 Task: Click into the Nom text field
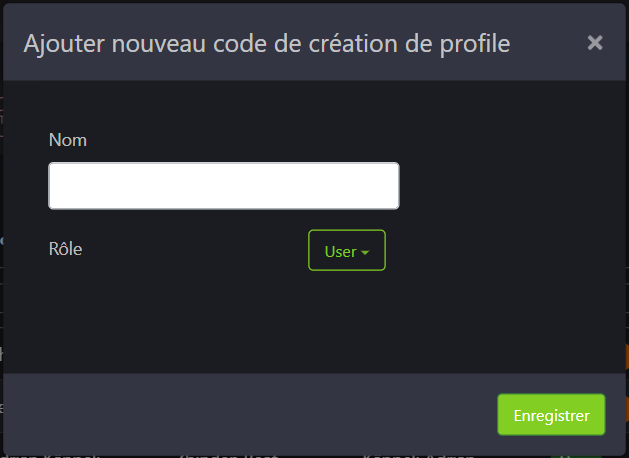tap(224, 186)
